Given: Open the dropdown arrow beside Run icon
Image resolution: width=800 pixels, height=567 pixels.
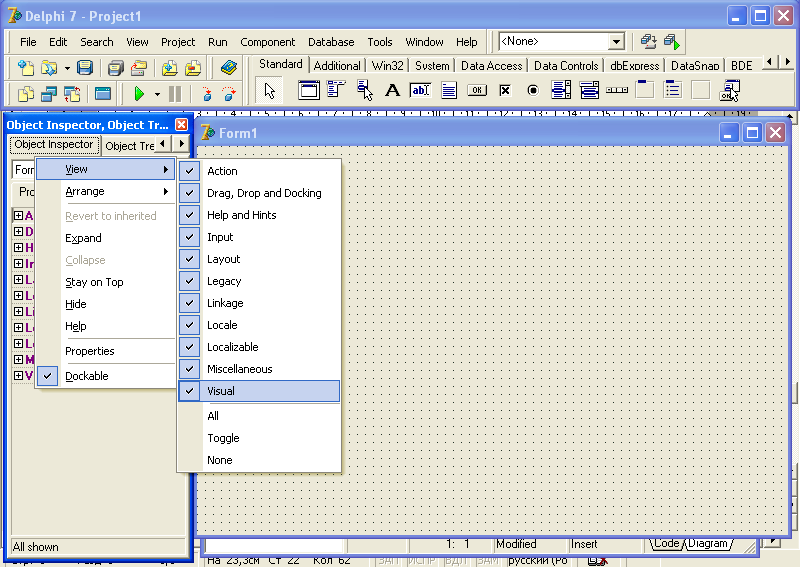Looking at the screenshot, I should (x=157, y=94).
